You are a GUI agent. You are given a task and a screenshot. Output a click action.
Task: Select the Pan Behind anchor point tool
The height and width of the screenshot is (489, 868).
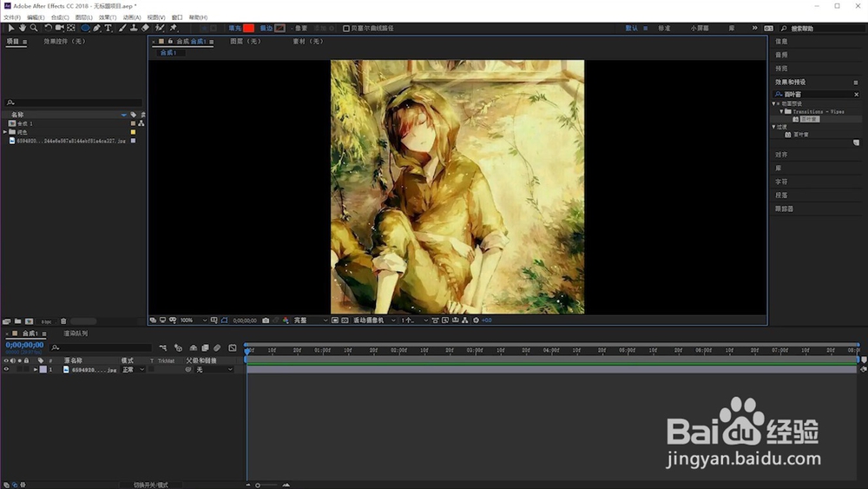click(71, 28)
